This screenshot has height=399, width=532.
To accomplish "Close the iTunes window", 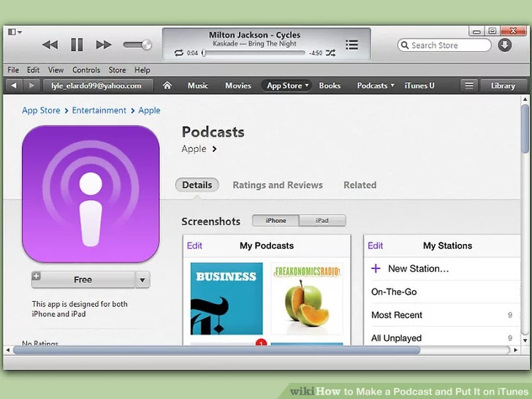I will pos(513,31).
